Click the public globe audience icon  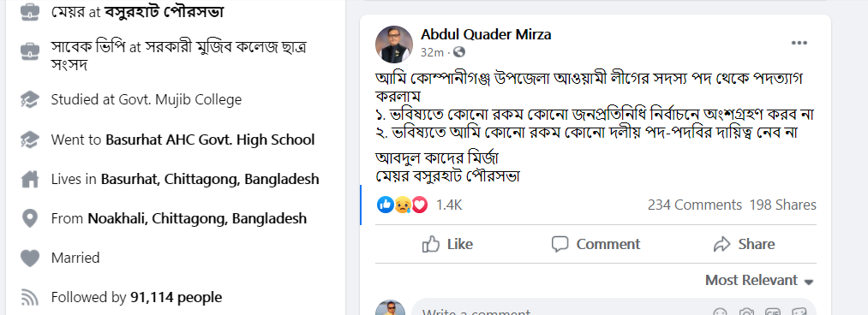459,52
